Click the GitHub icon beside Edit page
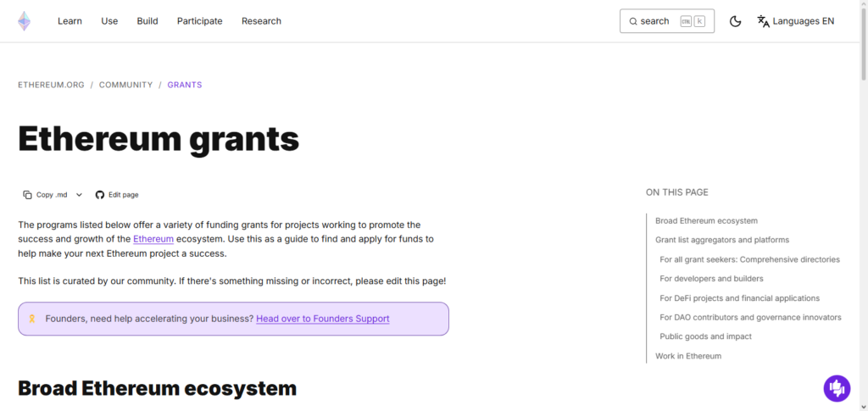The height and width of the screenshot is (411, 868). point(100,195)
